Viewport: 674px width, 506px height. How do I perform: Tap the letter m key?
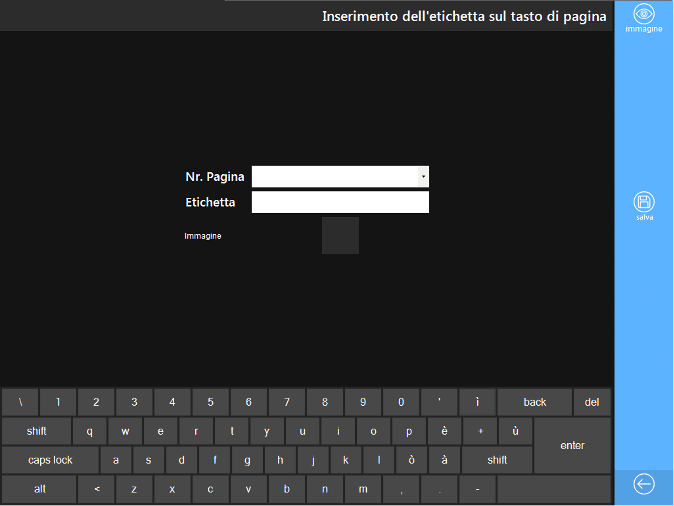[x=362, y=489]
